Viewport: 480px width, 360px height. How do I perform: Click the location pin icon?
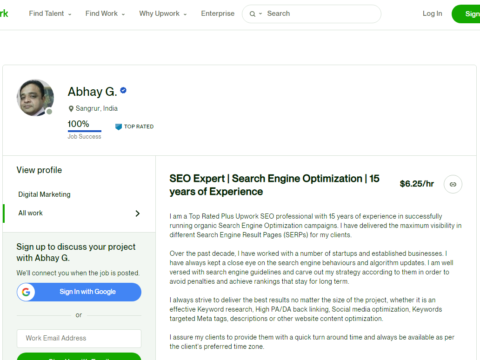71,109
